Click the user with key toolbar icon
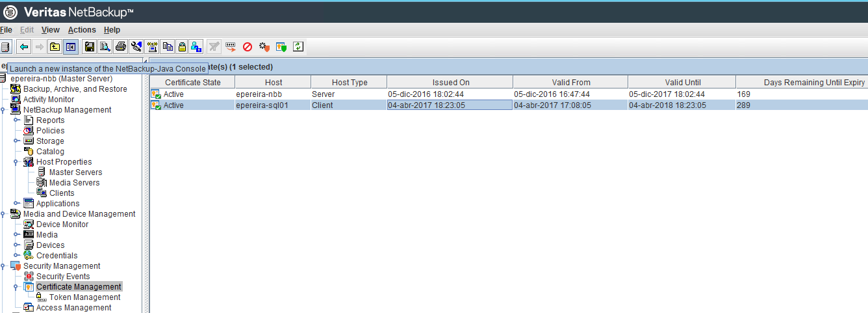Screen dimensions: 868x313 click(x=196, y=47)
